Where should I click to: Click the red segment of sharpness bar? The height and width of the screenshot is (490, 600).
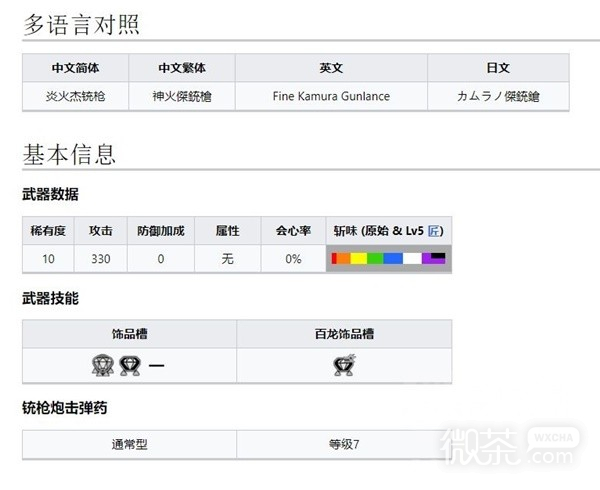pyautogui.click(x=334, y=258)
